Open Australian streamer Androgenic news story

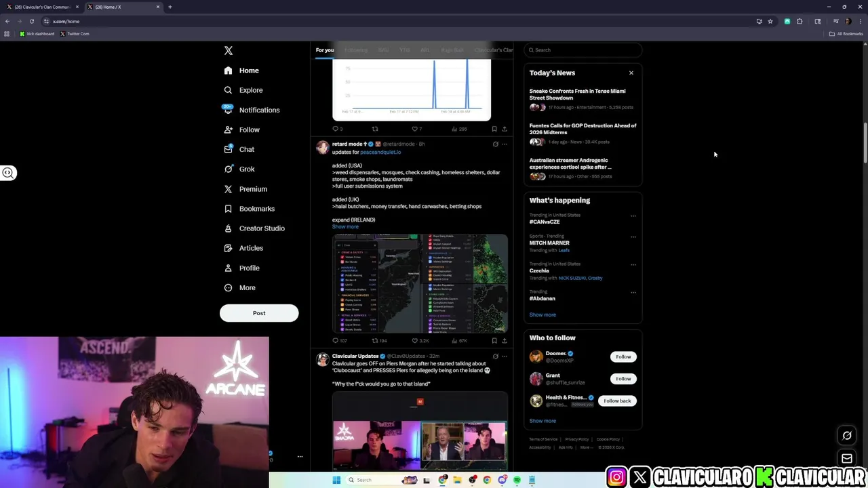point(570,163)
